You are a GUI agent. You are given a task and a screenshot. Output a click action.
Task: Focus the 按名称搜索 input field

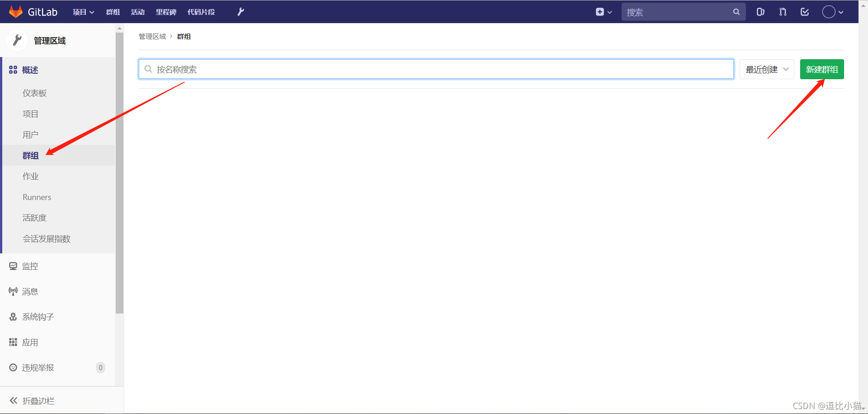point(436,69)
